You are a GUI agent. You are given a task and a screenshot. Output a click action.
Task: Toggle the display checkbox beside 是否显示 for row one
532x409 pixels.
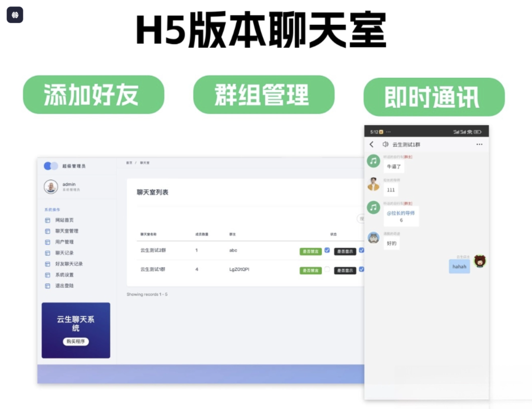(x=362, y=250)
